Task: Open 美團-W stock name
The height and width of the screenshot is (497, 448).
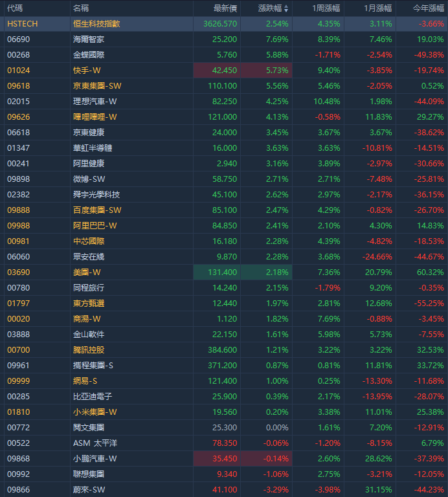Action: pyautogui.click(x=87, y=272)
